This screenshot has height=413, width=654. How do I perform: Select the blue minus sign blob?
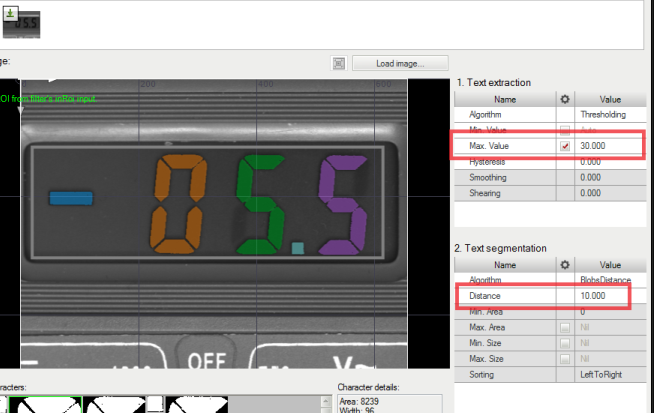(x=70, y=199)
